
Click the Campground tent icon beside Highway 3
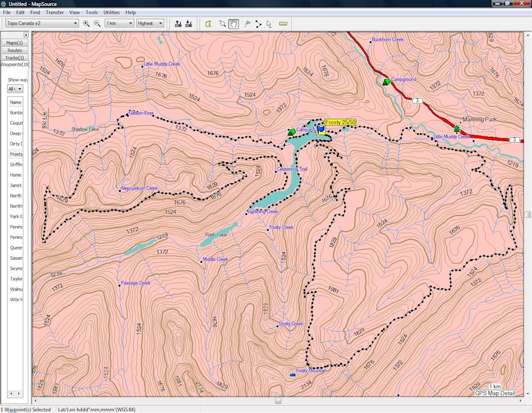pyautogui.click(x=386, y=82)
